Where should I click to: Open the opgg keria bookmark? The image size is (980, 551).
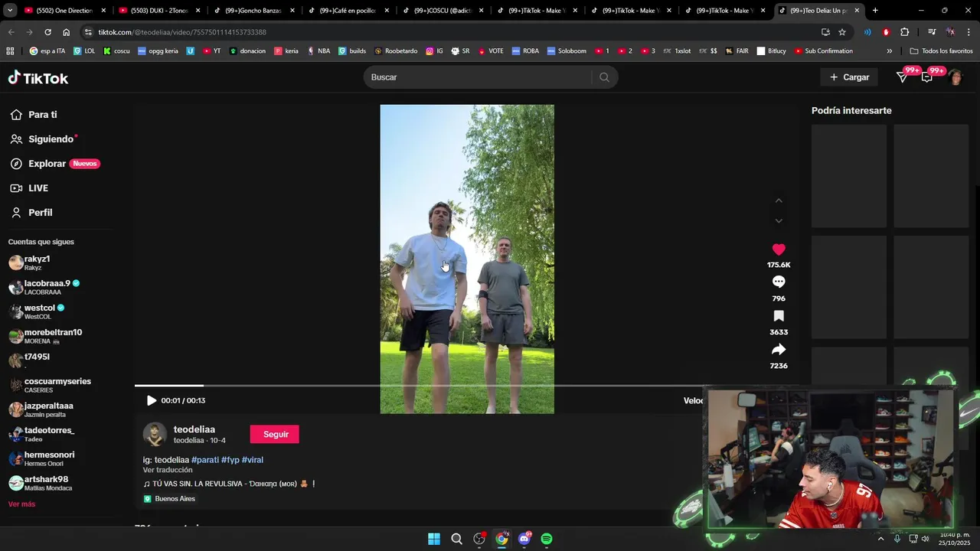coord(158,51)
